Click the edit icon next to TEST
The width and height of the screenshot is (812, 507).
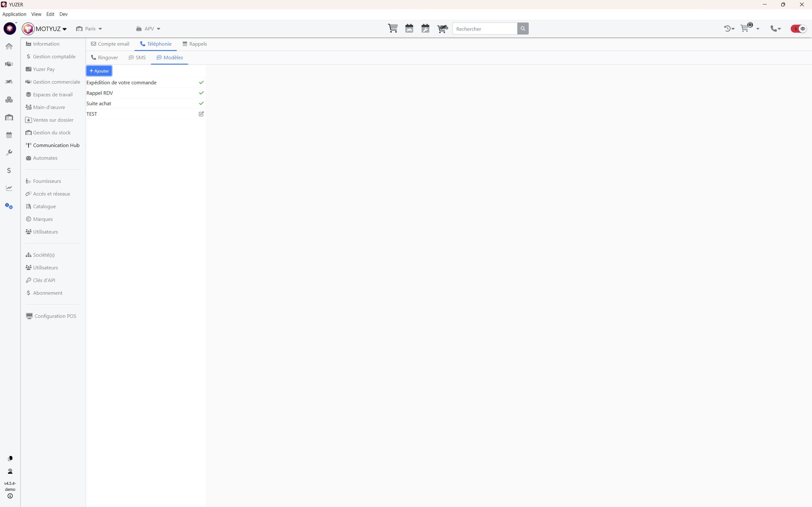point(201,114)
